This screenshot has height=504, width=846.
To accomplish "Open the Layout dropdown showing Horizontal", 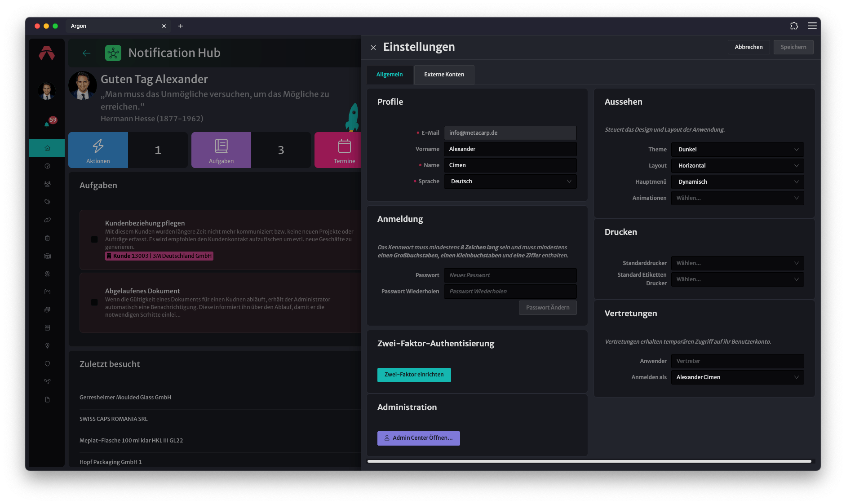I will pos(738,166).
